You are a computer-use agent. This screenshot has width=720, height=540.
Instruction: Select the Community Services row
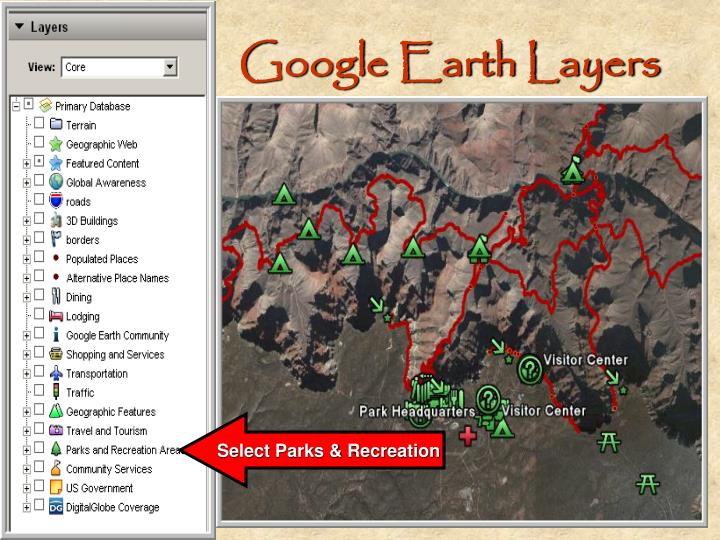tap(109, 469)
